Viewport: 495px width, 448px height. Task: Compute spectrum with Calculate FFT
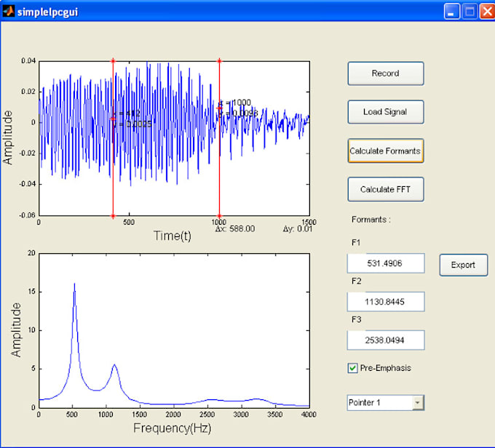coord(386,189)
